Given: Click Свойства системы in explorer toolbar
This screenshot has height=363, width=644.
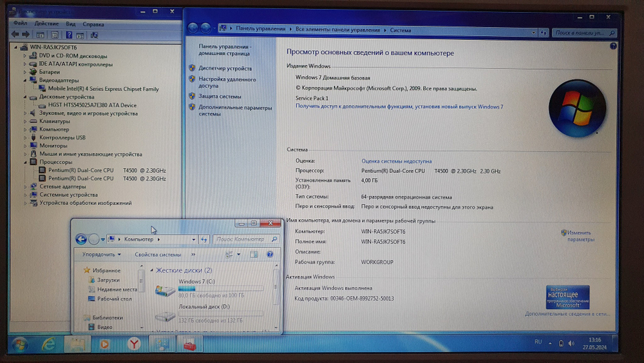Looking at the screenshot, I should [x=158, y=255].
